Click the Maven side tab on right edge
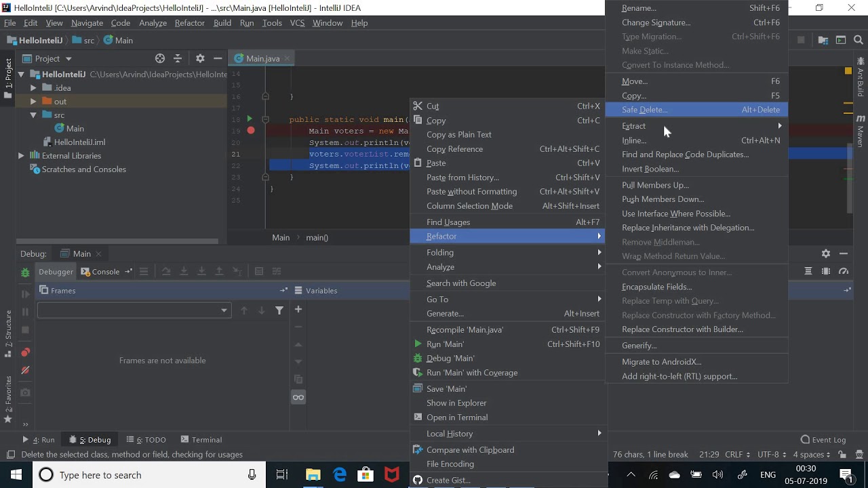 861,131
